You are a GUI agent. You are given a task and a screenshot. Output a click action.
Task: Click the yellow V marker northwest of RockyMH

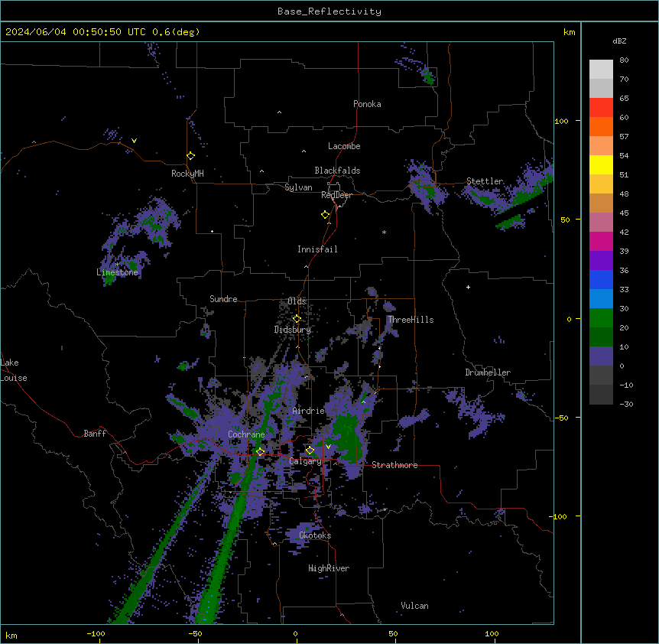pos(134,141)
